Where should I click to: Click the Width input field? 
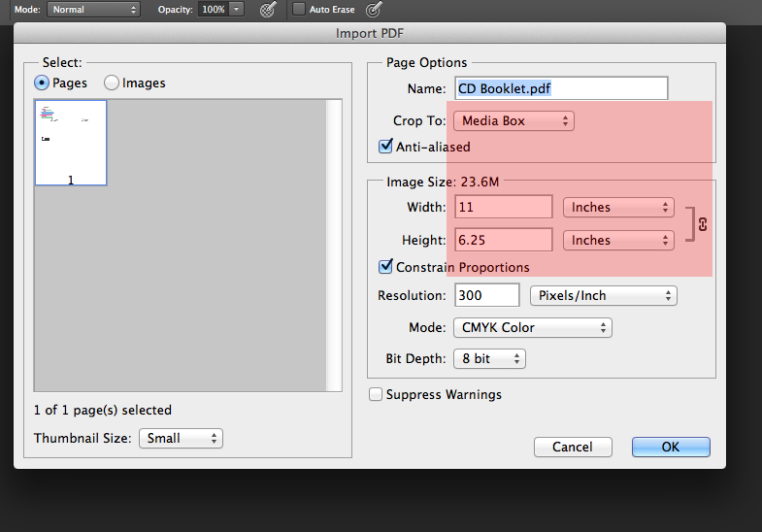(504, 208)
